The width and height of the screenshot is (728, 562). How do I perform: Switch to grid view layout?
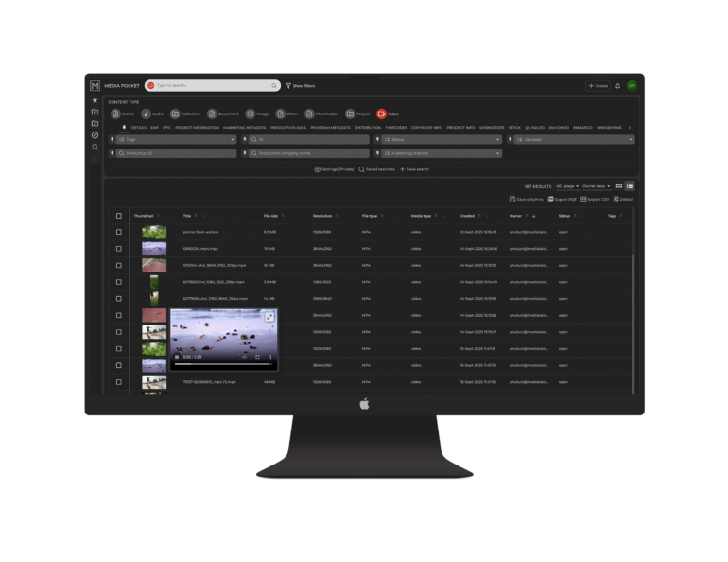(x=619, y=186)
